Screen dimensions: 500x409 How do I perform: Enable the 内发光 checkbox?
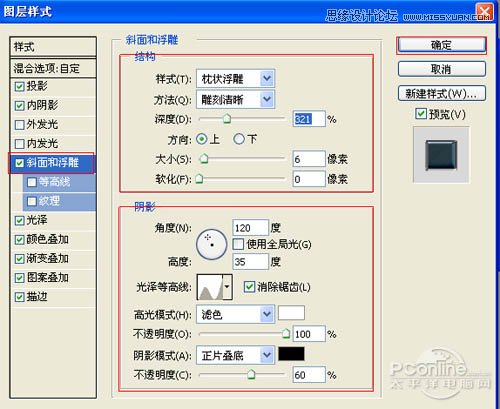point(20,144)
